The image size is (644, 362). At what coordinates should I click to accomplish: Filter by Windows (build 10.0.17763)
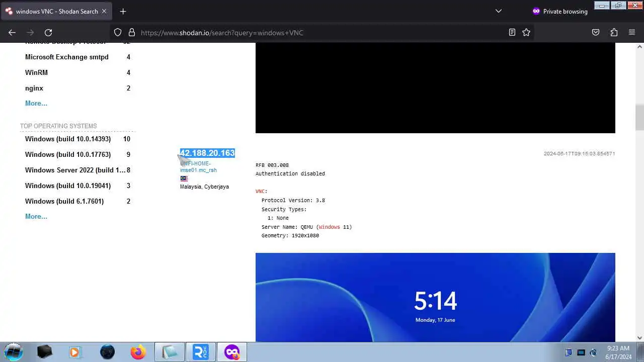point(68,154)
